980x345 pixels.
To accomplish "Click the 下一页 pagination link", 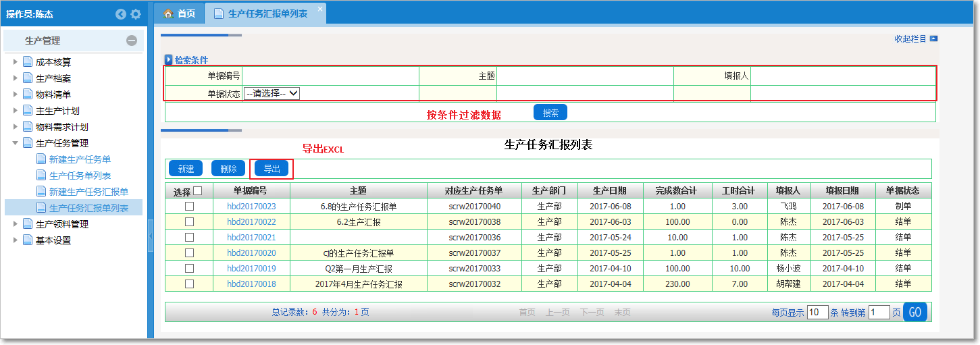I will [x=592, y=313].
